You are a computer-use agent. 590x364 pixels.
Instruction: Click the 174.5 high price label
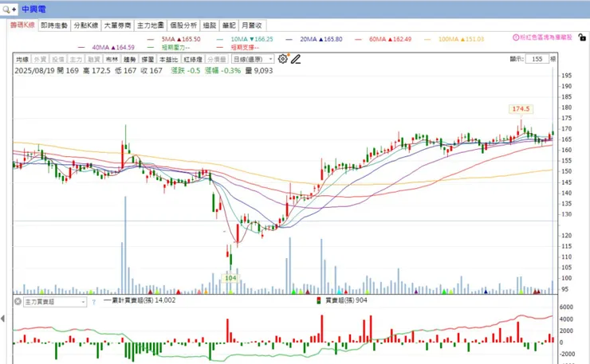click(x=521, y=108)
